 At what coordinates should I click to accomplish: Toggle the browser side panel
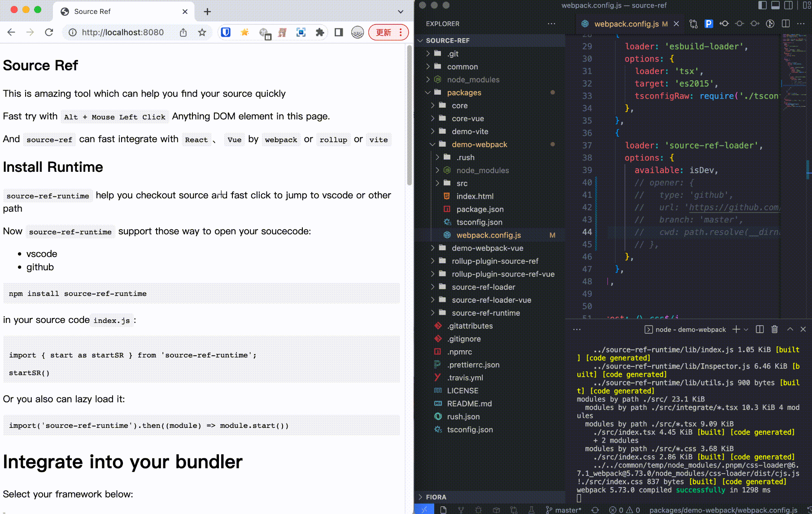[339, 32]
